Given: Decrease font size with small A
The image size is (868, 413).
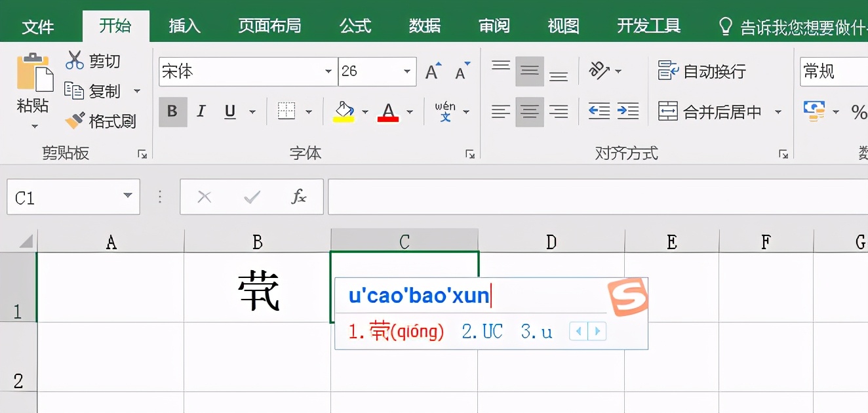Looking at the screenshot, I should 464,71.
